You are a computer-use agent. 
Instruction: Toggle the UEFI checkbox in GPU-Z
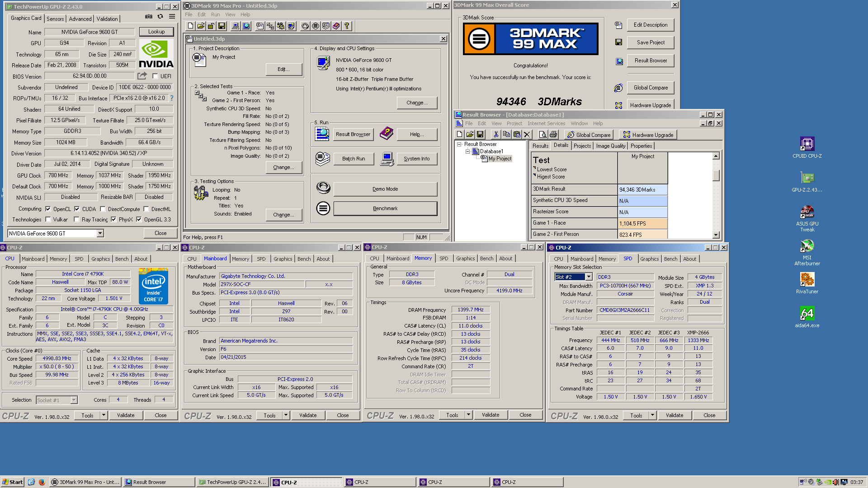(155, 76)
